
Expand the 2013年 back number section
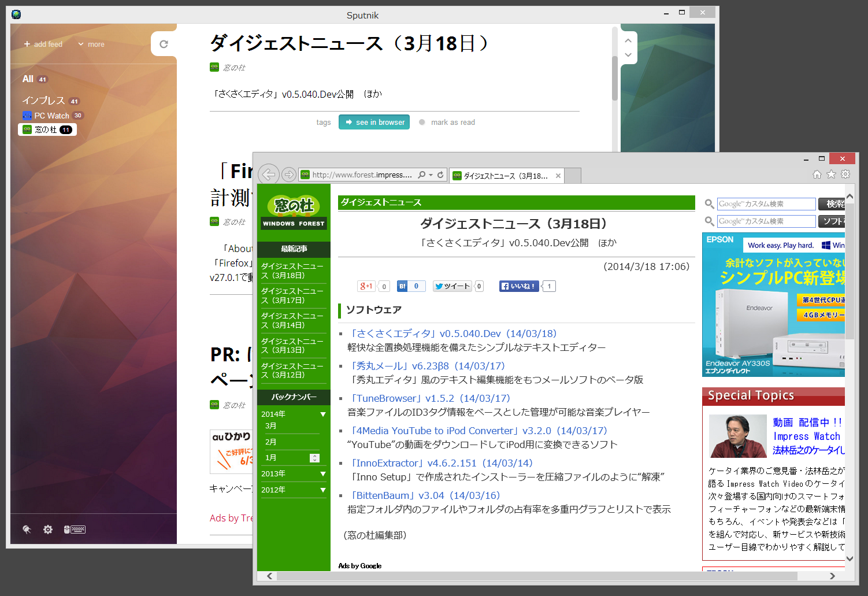pyautogui.click(x=323, y=473)
